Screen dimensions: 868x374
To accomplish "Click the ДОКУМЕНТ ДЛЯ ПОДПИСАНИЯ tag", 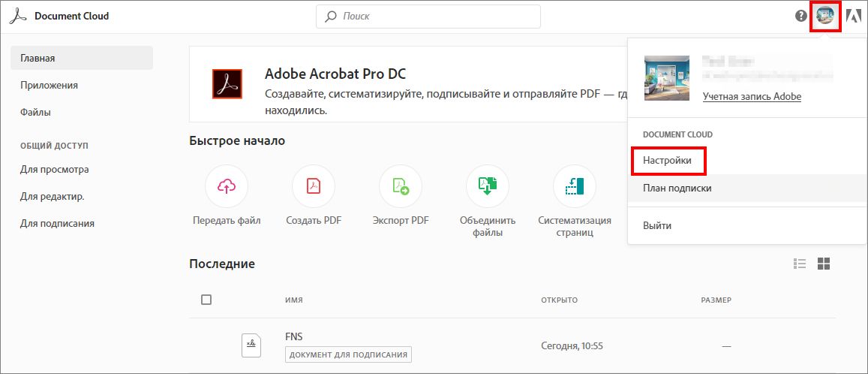I will [x=348, y=354].
